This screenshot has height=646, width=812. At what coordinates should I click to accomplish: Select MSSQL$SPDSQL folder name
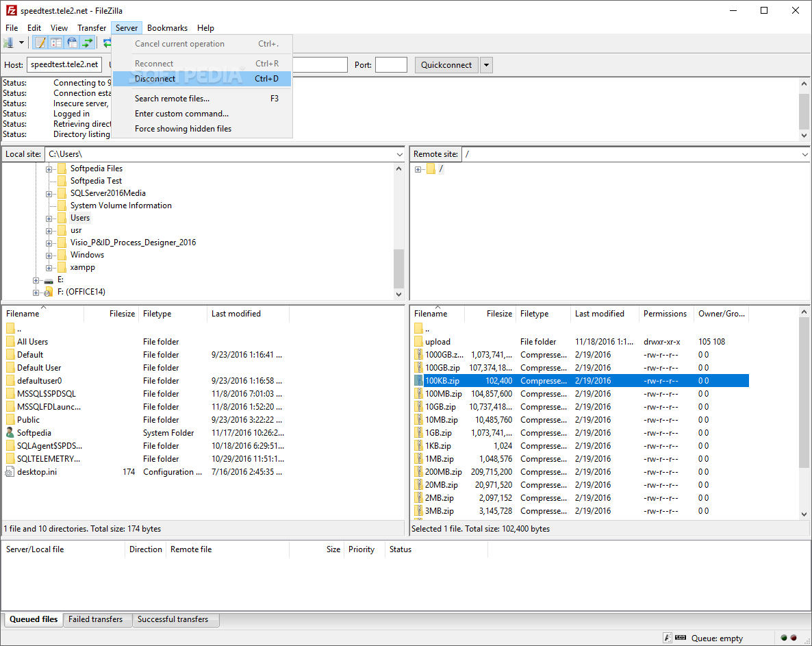coord(46,394)
